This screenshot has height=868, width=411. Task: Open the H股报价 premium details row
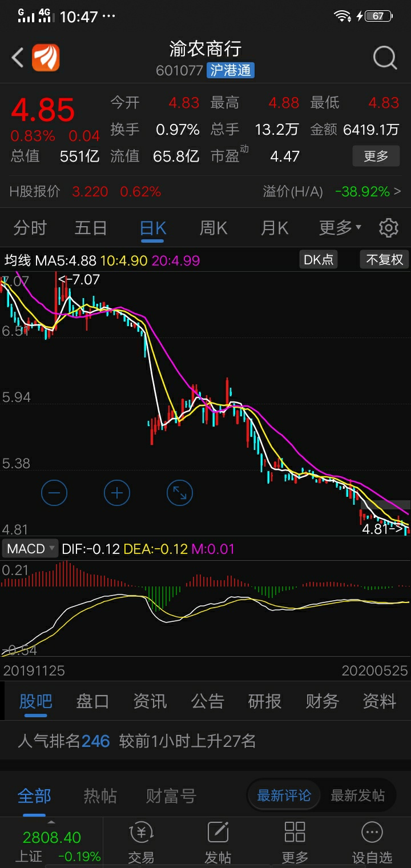[205, 192]
